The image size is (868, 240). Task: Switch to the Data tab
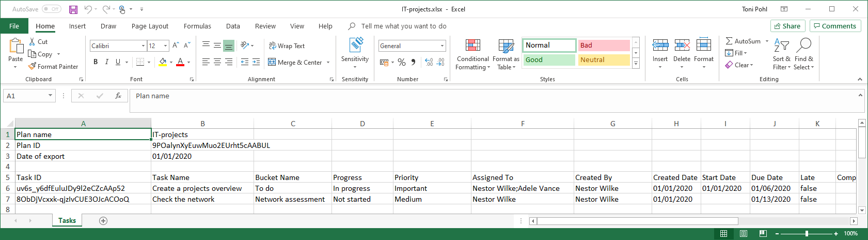233,26
